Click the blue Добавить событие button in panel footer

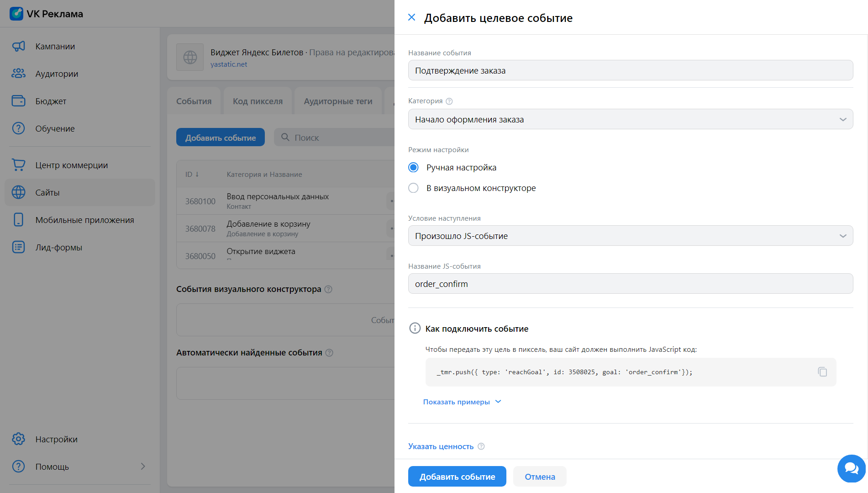tap(457, 477)
